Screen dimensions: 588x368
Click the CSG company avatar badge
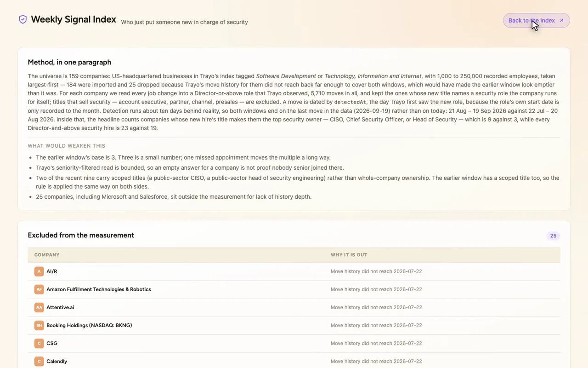point(39,343)
